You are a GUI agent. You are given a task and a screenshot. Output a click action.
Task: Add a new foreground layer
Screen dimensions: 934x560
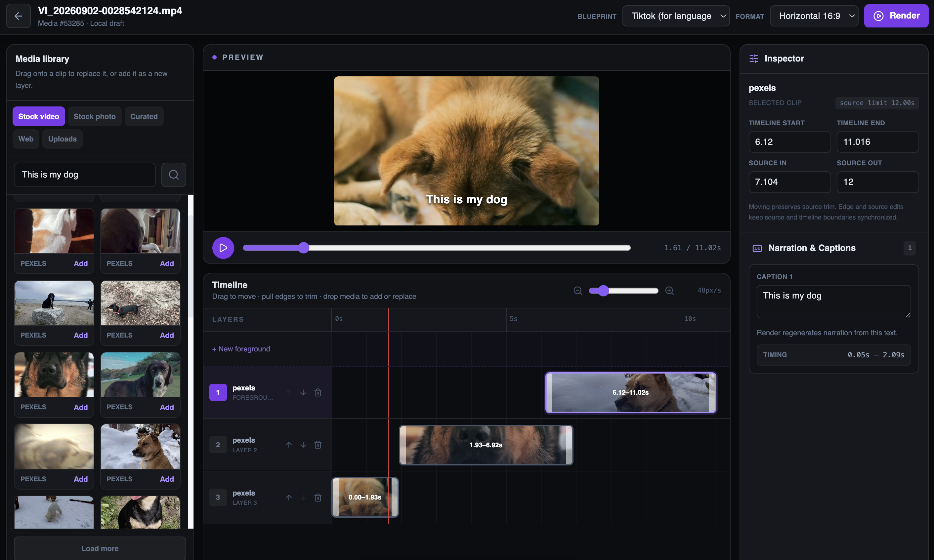tap(241, 349)
